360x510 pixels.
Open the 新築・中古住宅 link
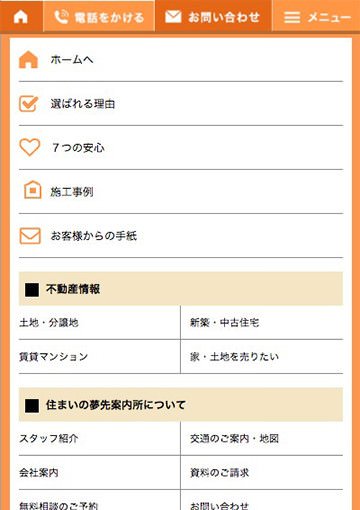(x=224, y=323)
